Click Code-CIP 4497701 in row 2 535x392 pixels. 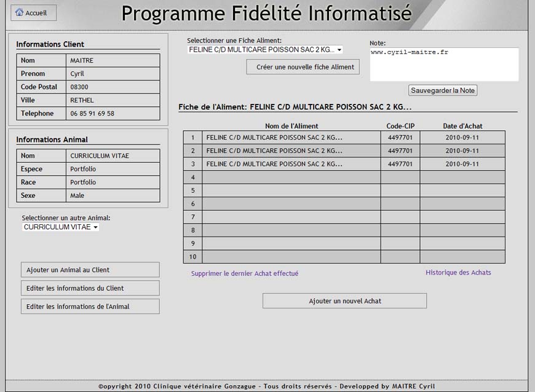(x=400, y=151)
